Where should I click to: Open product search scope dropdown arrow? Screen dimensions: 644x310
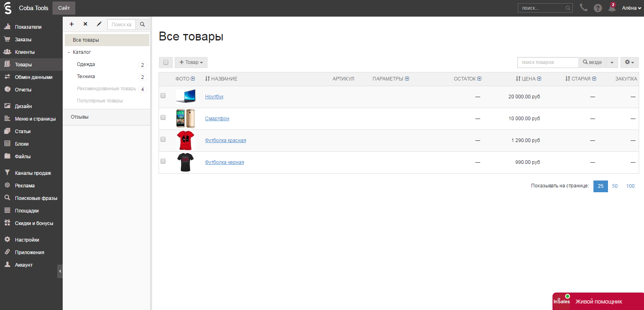[x=612, y=62]
